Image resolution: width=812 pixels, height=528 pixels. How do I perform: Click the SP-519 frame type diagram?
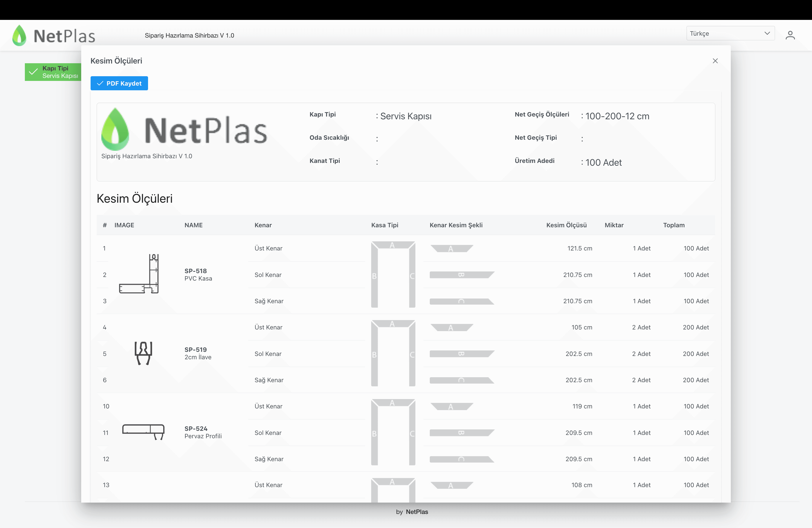[x=393, y=353]
